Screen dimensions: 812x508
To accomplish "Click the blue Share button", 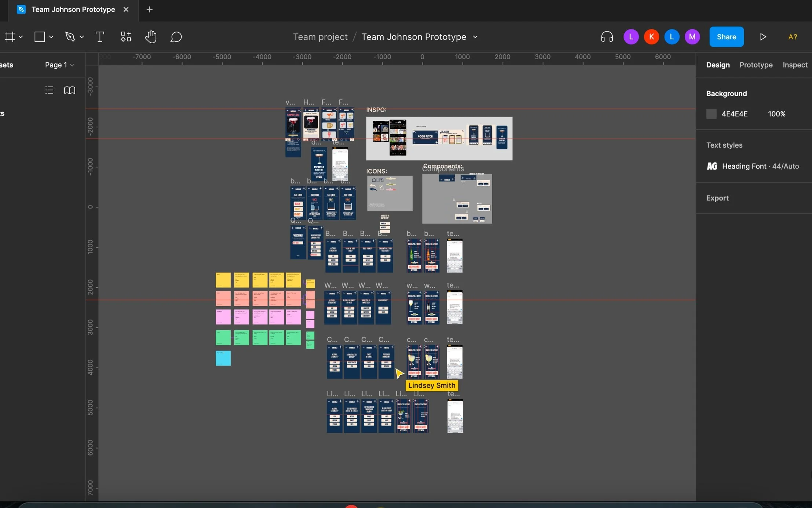I will coord(726,37).
